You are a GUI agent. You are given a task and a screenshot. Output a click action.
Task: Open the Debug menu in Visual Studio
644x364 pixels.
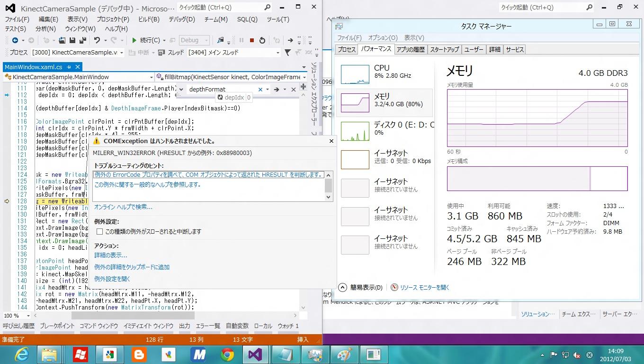(x=182, y=19)
